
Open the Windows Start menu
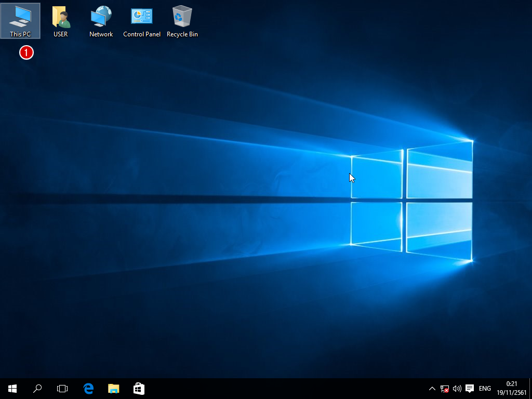12,389
